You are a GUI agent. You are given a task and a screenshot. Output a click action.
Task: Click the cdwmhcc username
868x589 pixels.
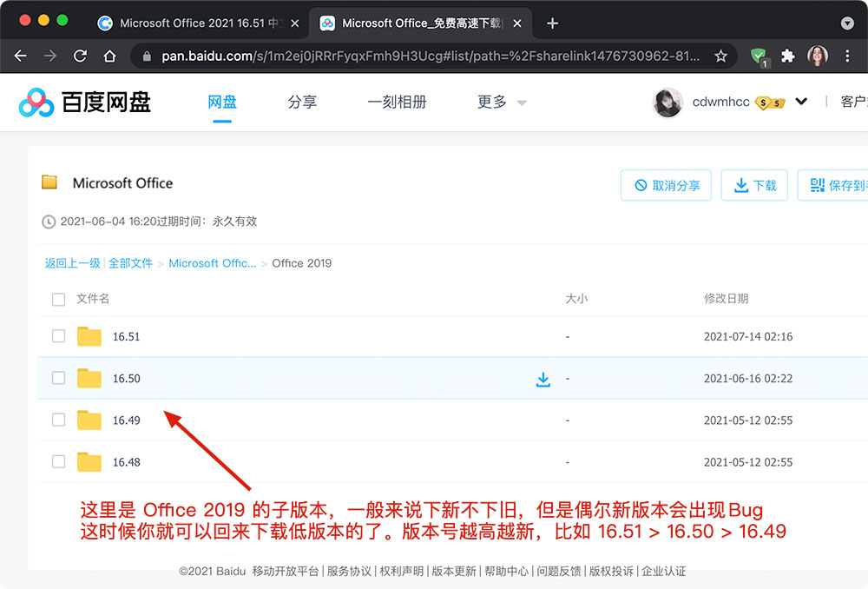[x=720, y=102]
